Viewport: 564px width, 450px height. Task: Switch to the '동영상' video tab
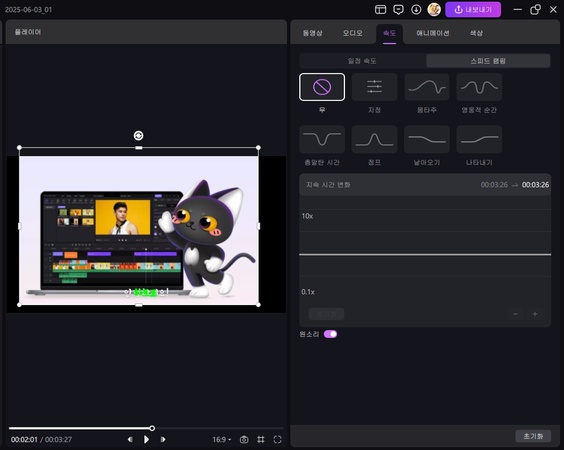[x=312, y=33]
